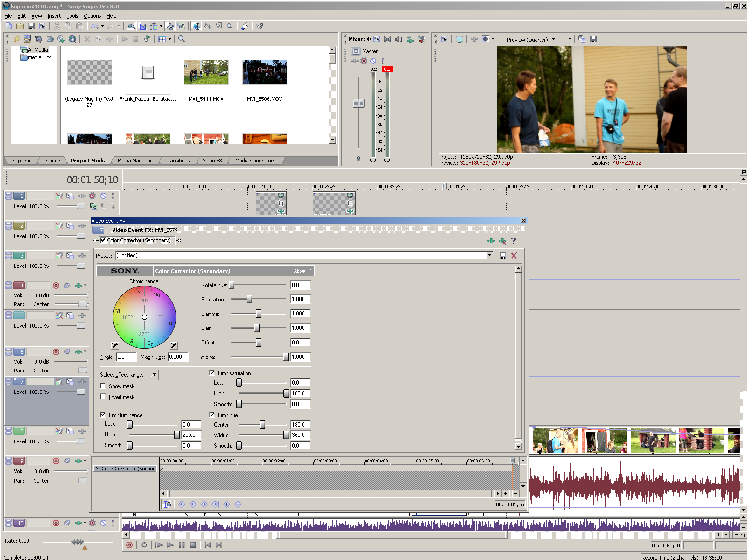Enable the Show mask checkbox
Viewport: 747px width, 560px height.
pos(103,386)
